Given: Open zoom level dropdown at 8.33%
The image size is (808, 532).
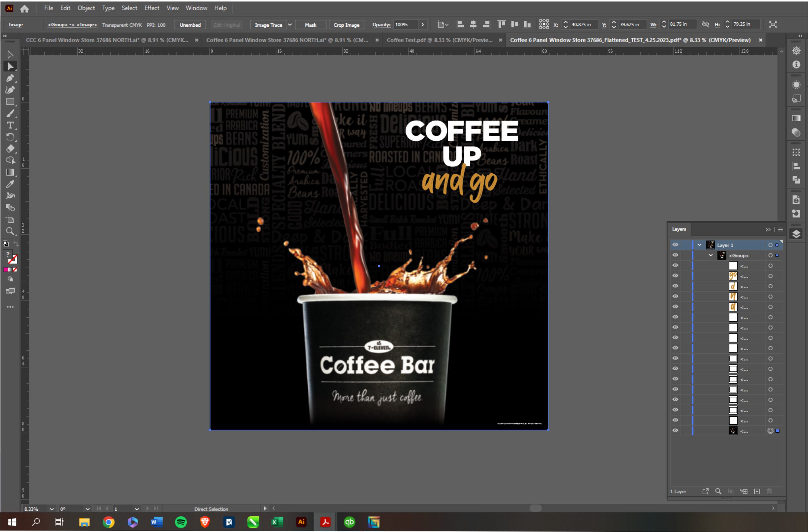Looking at the screenshot, I should [x=52, y=509].
